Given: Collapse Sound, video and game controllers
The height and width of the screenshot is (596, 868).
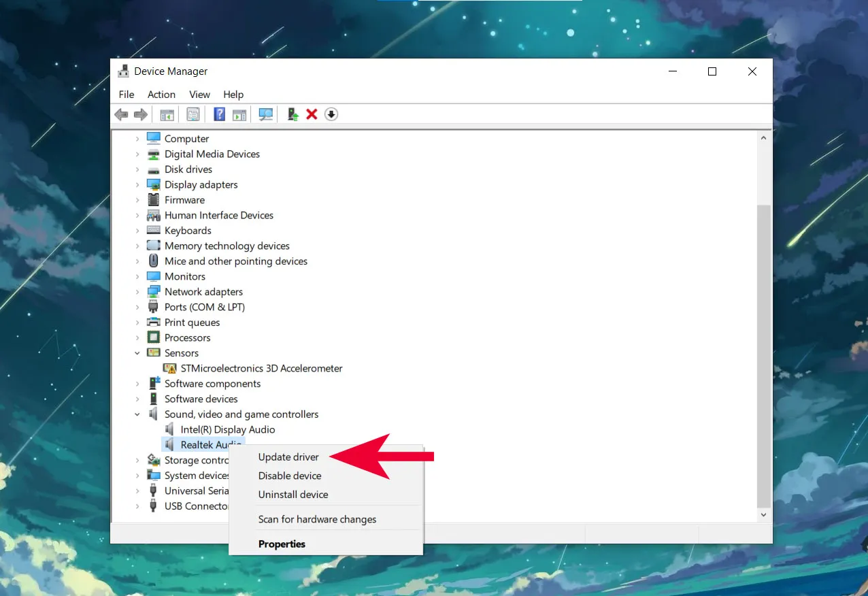Looking at the screenshot, I should [138, 414].
